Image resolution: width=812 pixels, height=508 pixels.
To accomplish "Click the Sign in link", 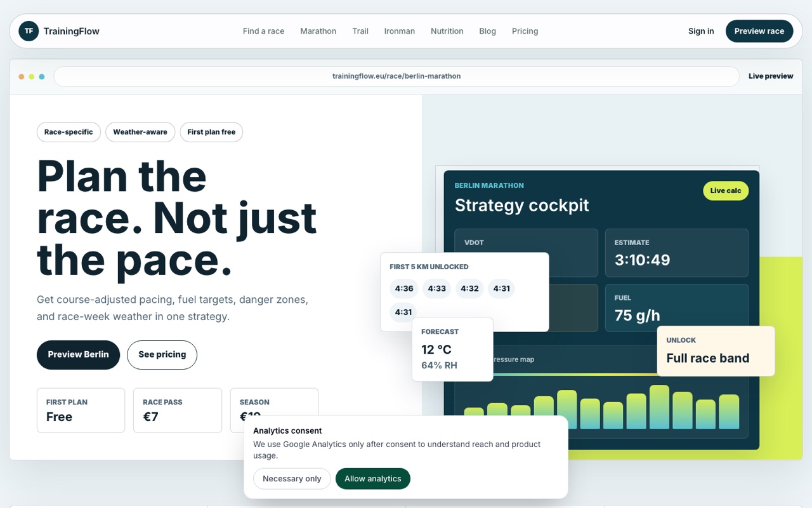I will [x=701, y=31].
